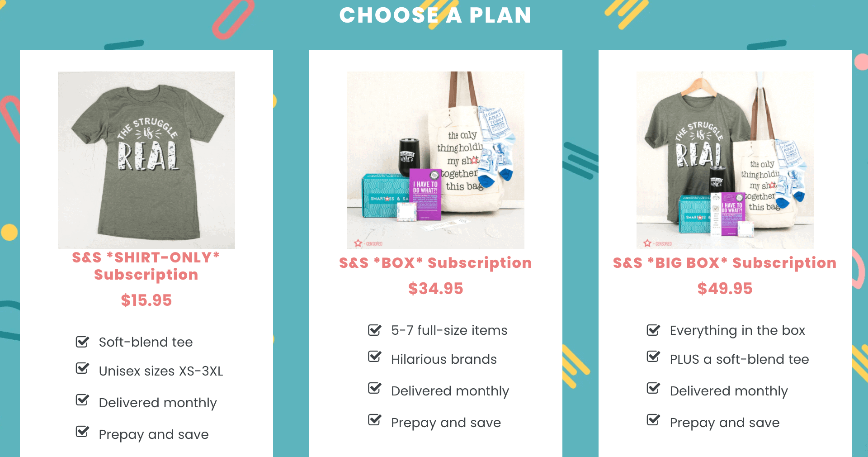
Task: Click check icon beside Soft-blend tee
Action: tap(82, 342)
